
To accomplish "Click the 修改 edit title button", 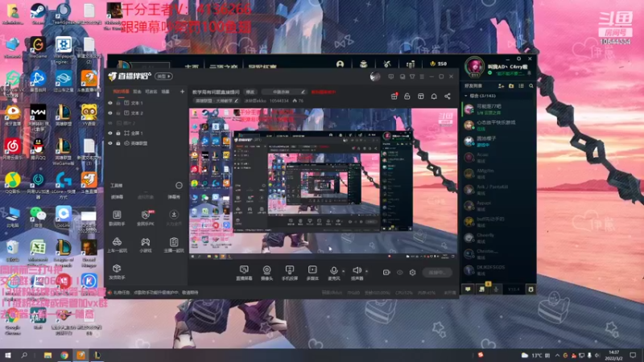I will [250, 92].
